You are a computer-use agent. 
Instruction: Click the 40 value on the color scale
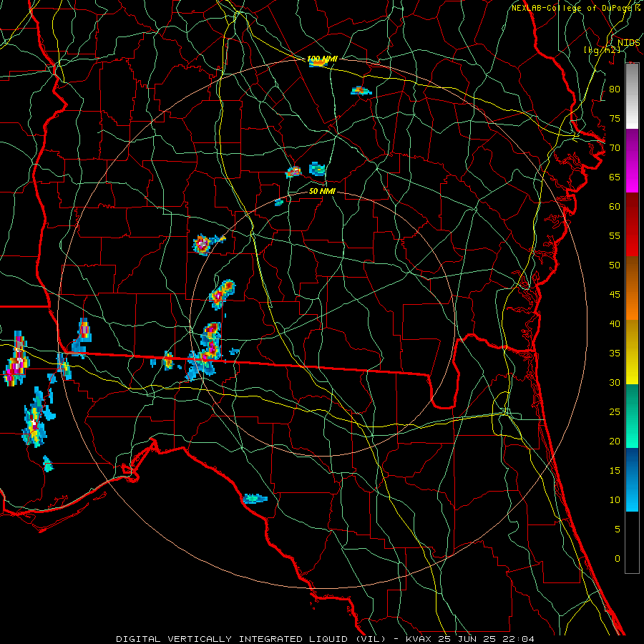pos(615,323)
